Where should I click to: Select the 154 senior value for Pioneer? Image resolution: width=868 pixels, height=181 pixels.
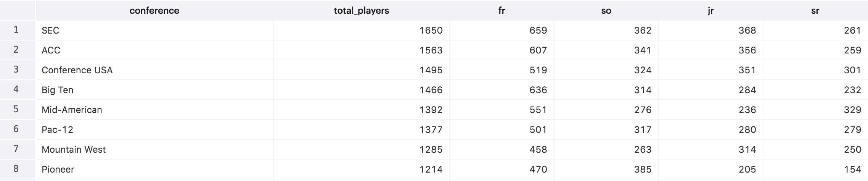815,169
